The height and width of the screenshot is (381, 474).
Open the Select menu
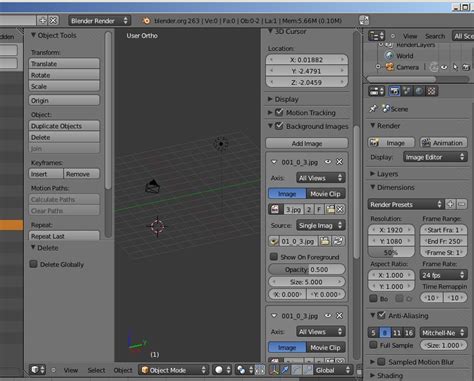pyautogui.click(x=96, y=370)
